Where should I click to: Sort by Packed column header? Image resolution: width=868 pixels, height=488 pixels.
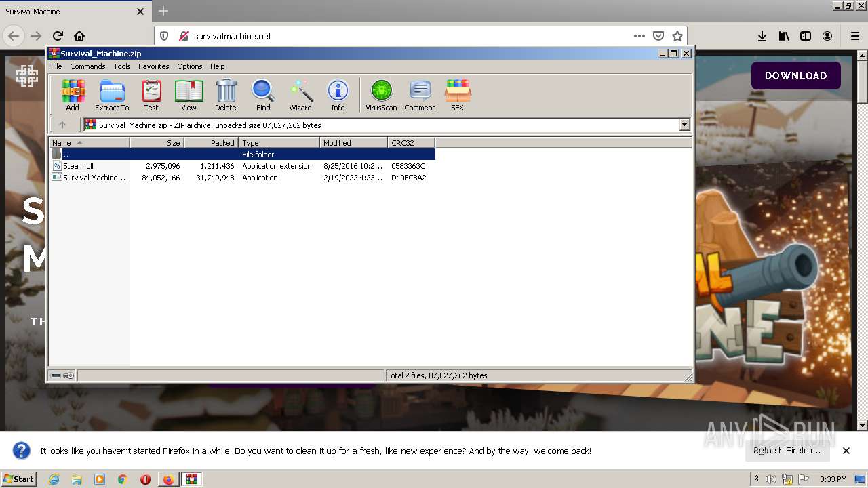point(211,142)
